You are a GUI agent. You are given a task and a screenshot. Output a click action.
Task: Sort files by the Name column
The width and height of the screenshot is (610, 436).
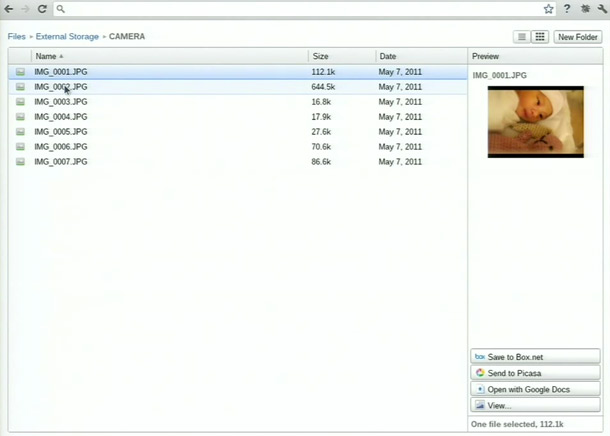point(46,57)
